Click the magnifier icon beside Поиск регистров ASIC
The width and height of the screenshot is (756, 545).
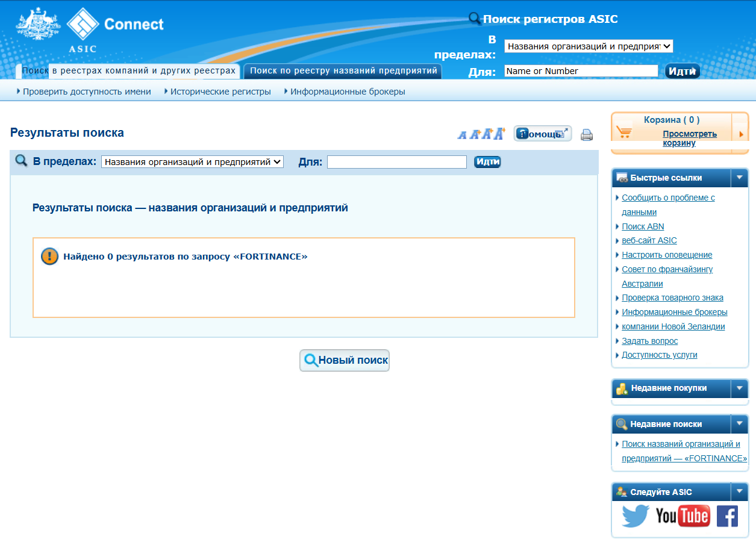click(475, 19)
